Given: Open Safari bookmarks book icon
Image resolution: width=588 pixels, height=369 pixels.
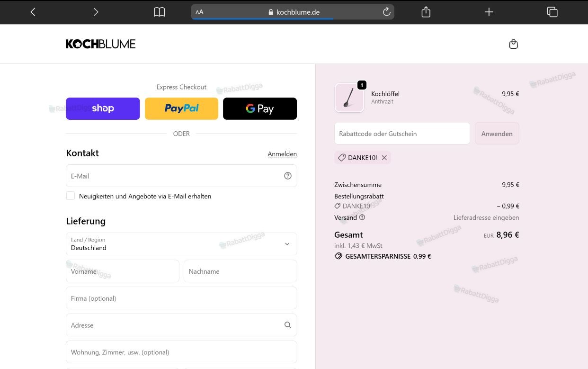Looking at the screenshot, I should pos(160,12).
